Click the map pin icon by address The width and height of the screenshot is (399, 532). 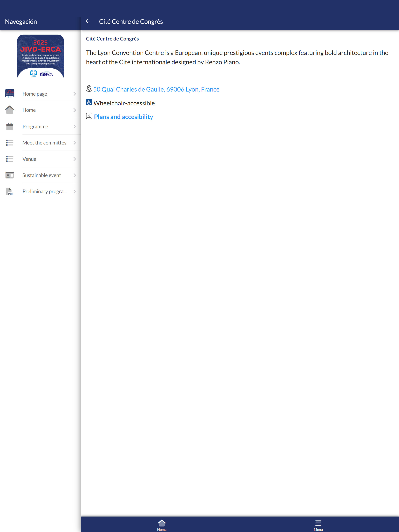pos(89,89)
